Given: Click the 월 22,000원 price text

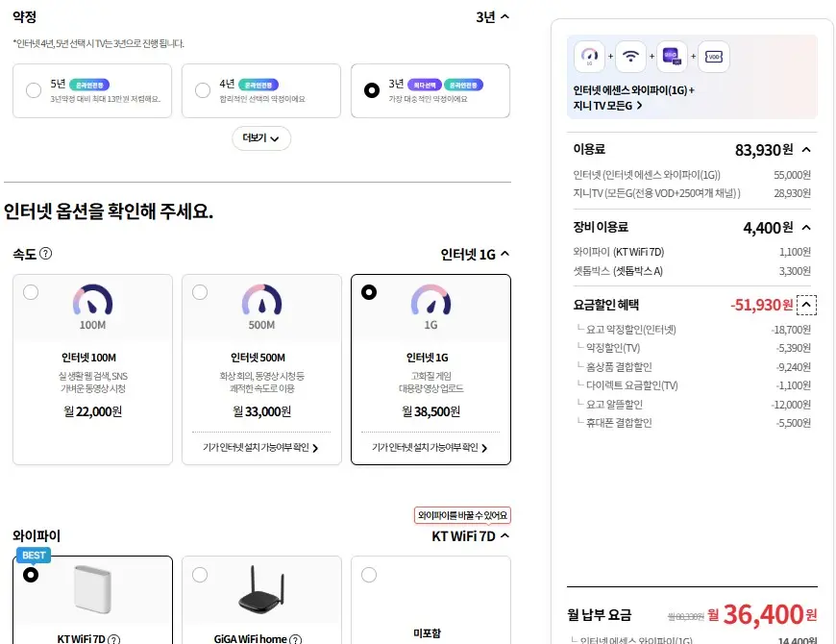Looking at the screenshot, I should pyautogui.click(x=93, y=411).
